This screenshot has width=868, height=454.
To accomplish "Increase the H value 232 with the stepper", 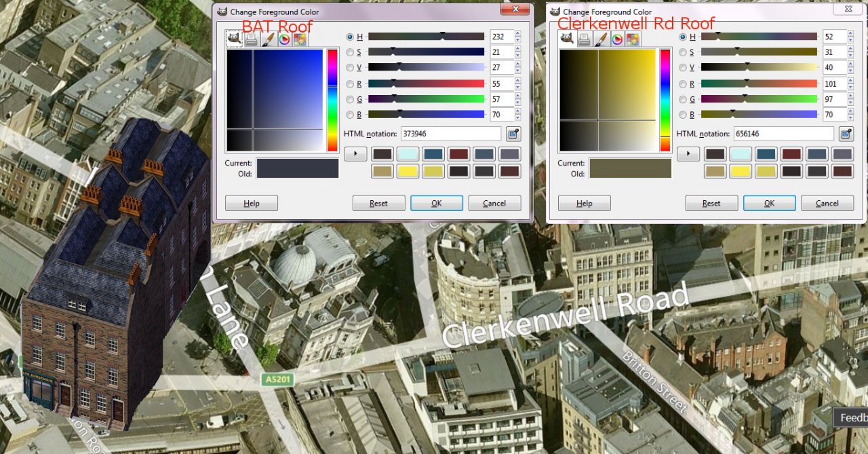I will pyautogui.click(x=518, y=33).
